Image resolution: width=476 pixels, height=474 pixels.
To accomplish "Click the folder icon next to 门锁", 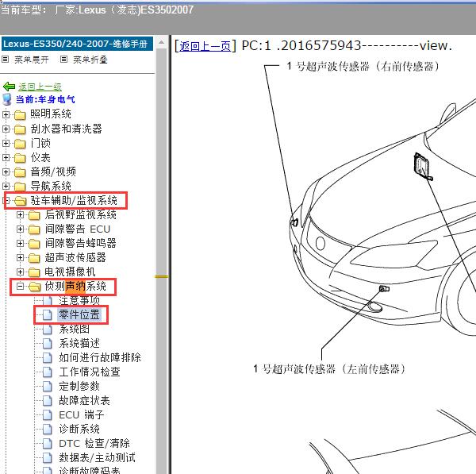I will (x=20, y=144).
